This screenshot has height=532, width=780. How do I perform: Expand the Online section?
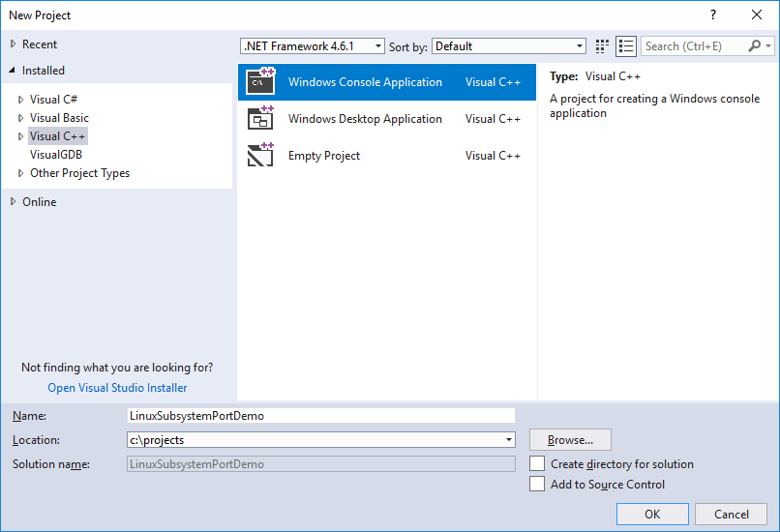click(x=13, y=201)
